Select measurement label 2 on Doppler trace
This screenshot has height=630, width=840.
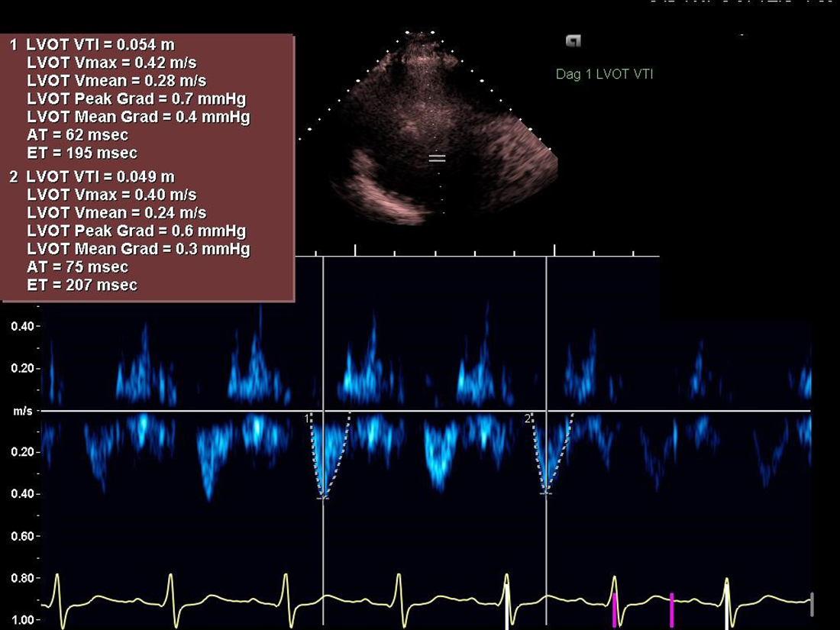527,418
